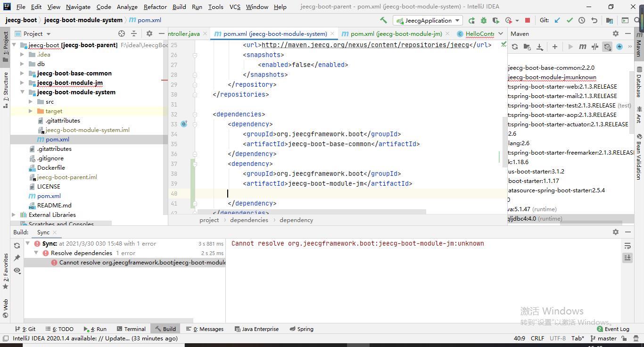644x347 pixels.
Task: Open the Refactor menu
Action: (x=155, y=7)
